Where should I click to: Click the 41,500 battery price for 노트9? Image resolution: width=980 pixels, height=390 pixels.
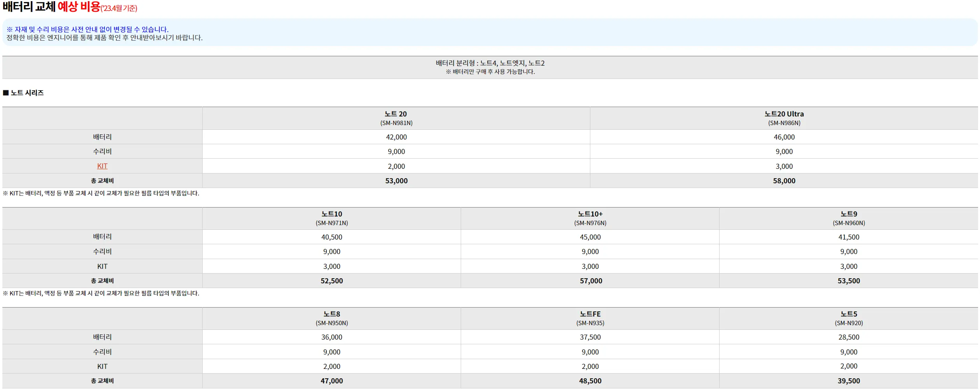(x=849, y=237)
